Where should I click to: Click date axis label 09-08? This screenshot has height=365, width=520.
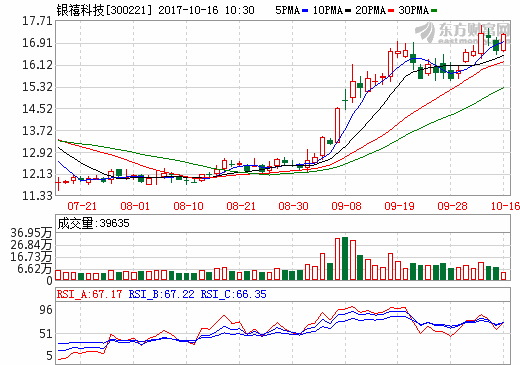click(x=346, y=206)
